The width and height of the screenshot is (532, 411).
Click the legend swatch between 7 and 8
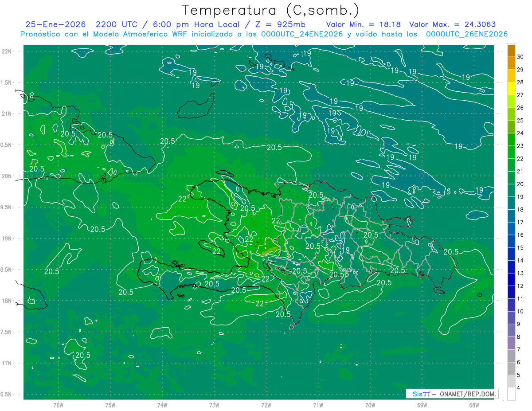511,343
